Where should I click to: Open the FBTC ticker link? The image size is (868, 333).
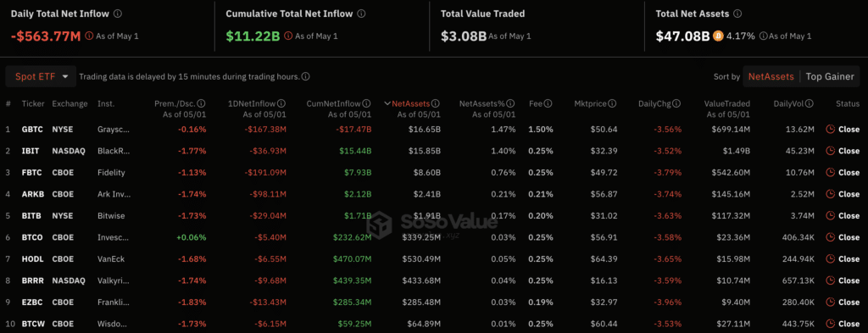pos(31,173)
